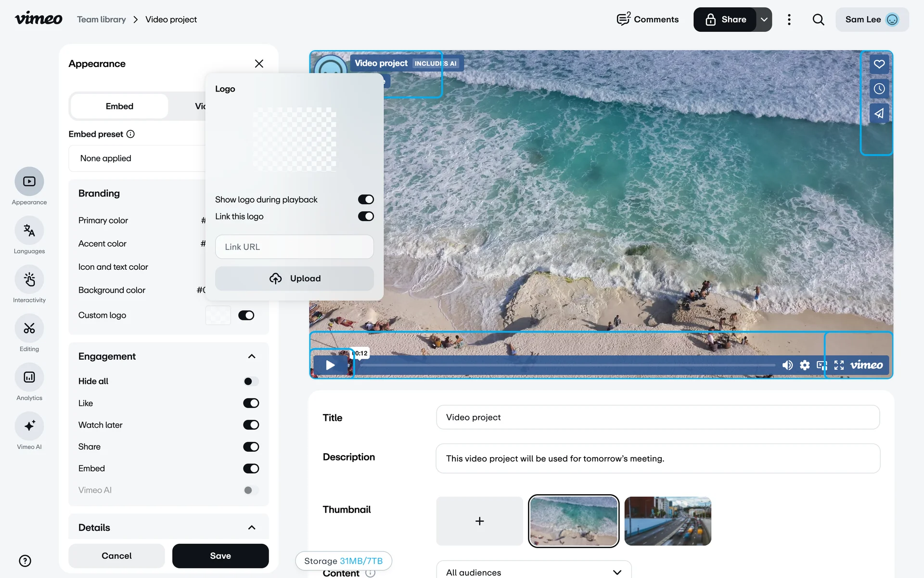Enter fullscreen on the video player
The image size is (924, 578).
pyautogui.click(x=839, y=365)
